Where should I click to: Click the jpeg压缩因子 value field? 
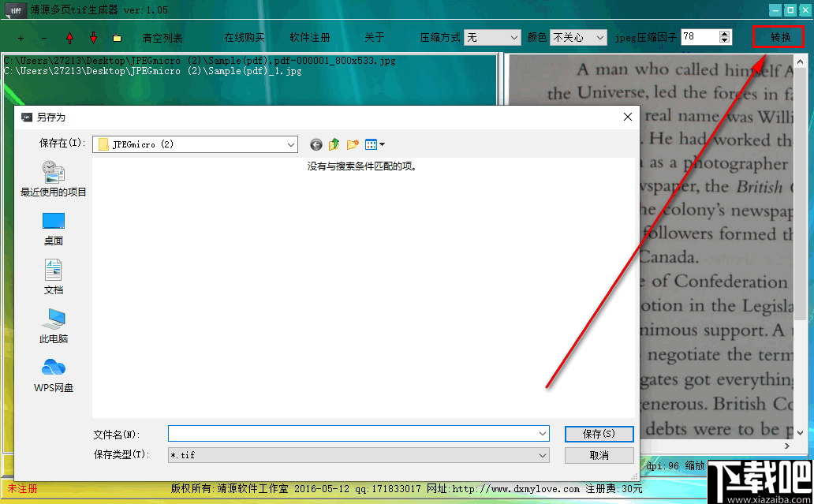[x=700, y=36]
